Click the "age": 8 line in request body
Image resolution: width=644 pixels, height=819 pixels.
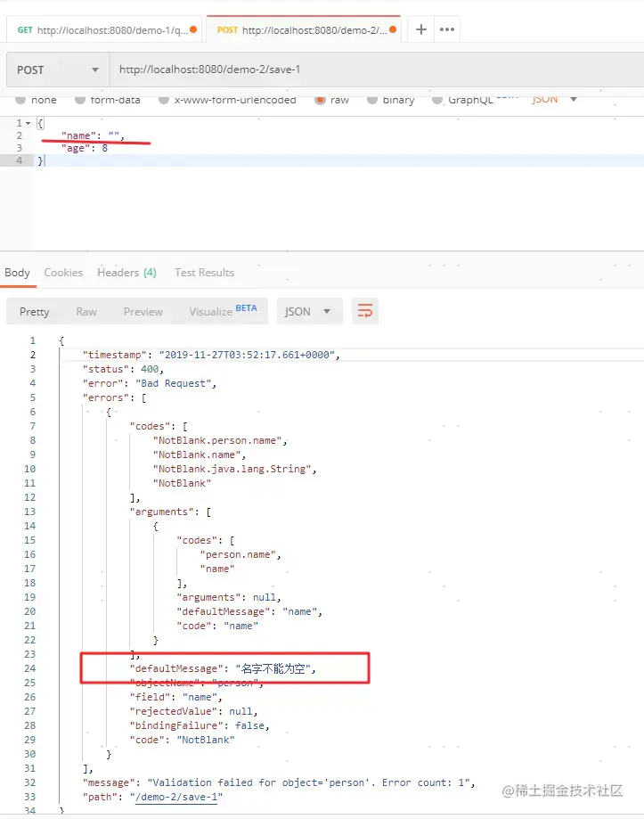(85, 148)
